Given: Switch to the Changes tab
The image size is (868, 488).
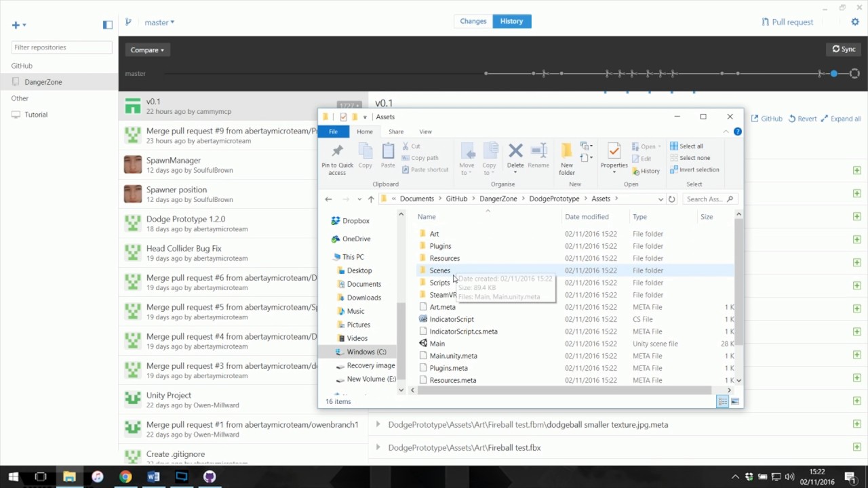Looking at the screenshot, I should coord(473,21).
